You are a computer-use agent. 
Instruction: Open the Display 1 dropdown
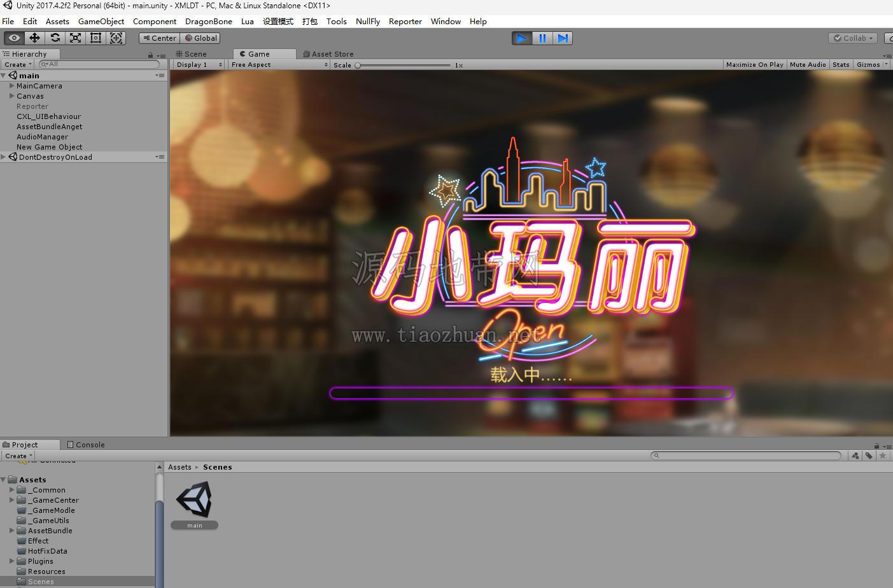(x=199, y=64)
